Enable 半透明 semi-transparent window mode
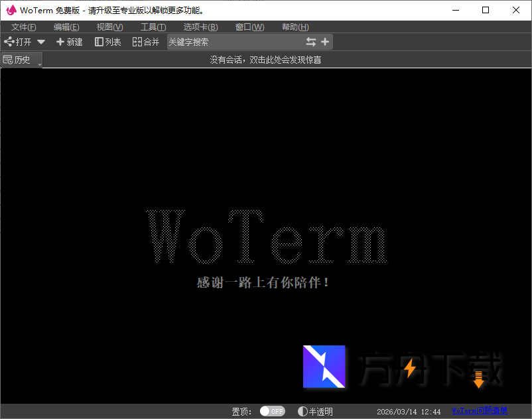 point(316,410)
